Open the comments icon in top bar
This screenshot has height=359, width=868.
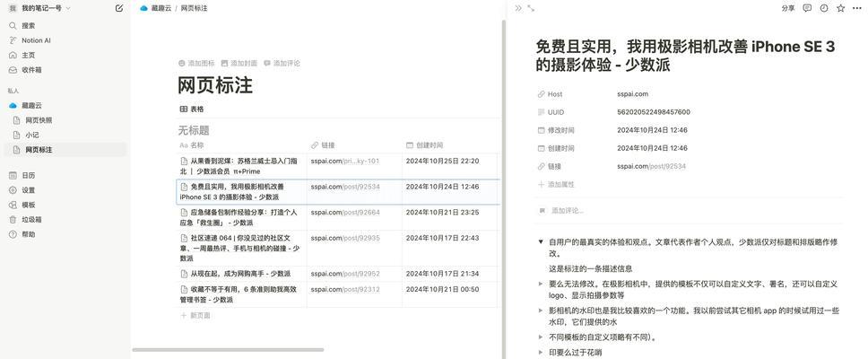807,8
